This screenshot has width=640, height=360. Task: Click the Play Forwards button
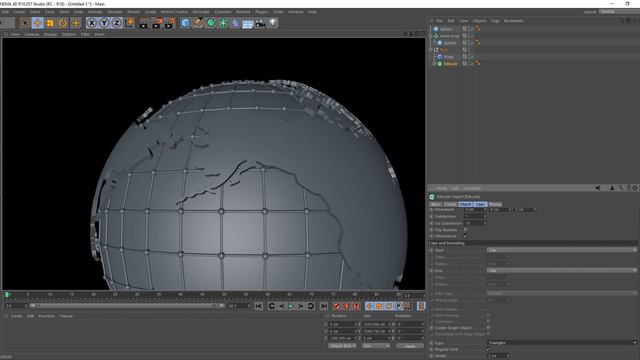(291, 306)
